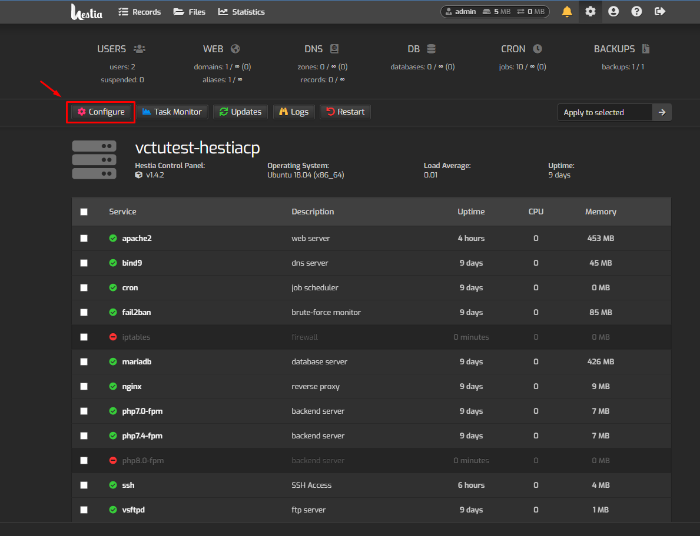Click the server rack icon
Image resolution: width=700 pixels, height=536 pixels.
(94, 160)
